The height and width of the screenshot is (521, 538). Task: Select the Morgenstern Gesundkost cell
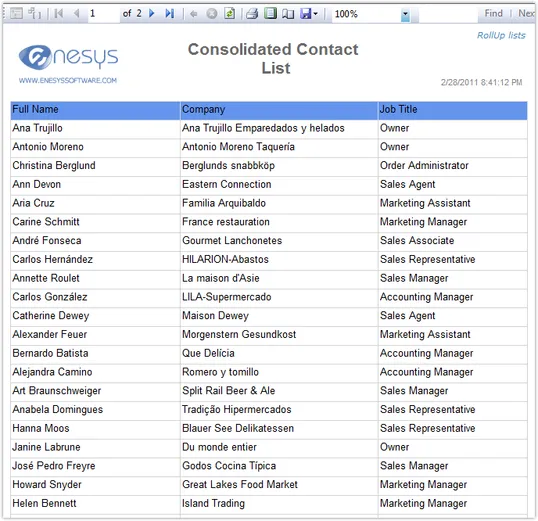point(279,335)
